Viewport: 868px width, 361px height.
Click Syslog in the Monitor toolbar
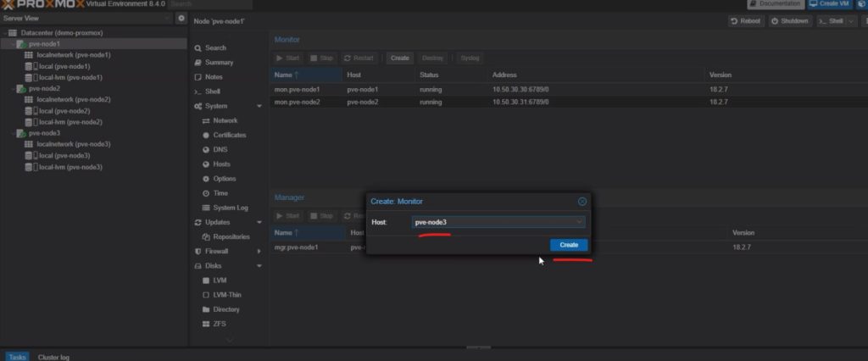[470, 58]
